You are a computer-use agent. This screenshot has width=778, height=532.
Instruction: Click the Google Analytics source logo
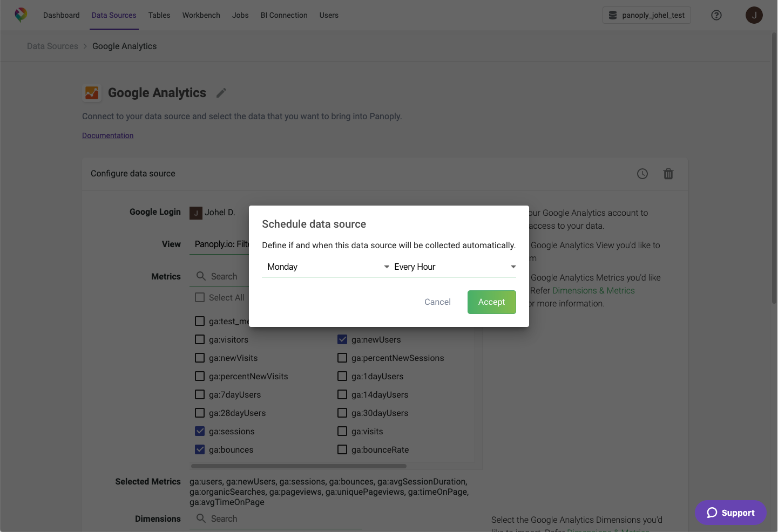pyautogui.click(x=92, y=93)
